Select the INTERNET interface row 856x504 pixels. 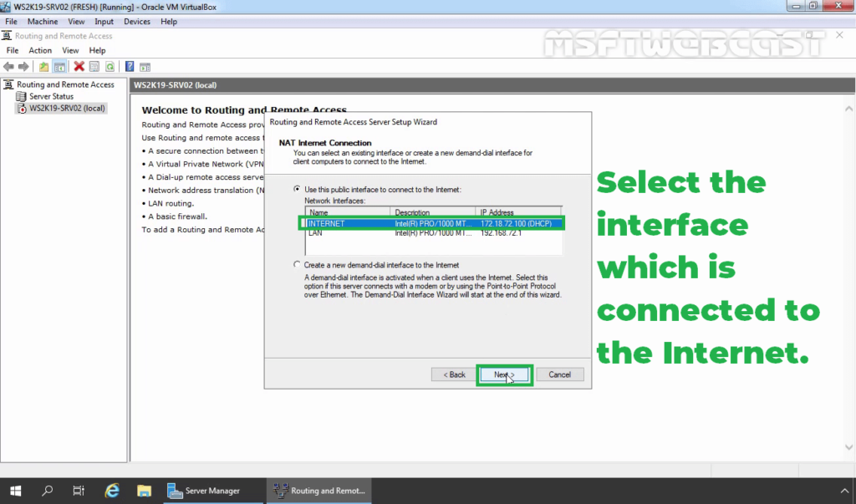tap(434, 223)
